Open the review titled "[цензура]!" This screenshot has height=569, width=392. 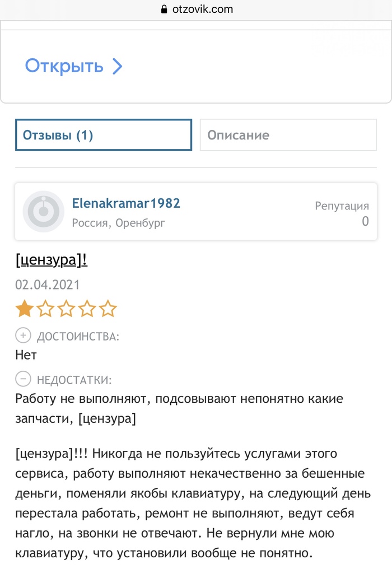51,260
